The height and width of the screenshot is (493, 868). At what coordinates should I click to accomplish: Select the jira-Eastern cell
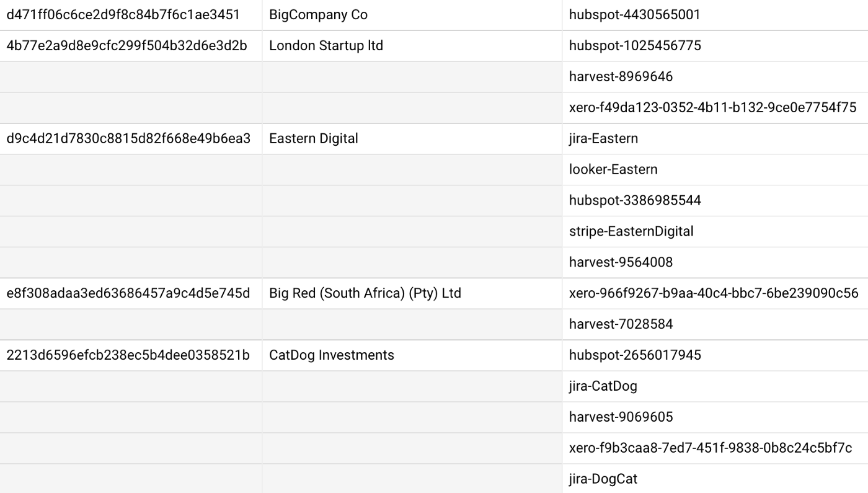603,138
